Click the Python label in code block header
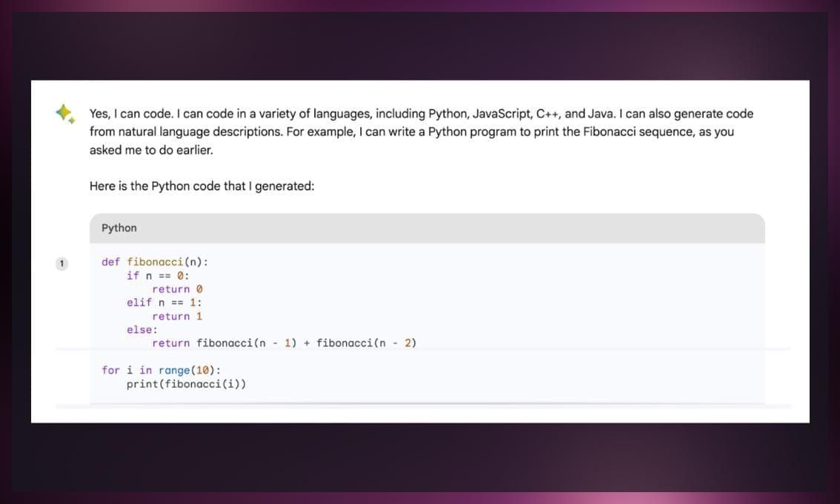Viewport: 840px width, 504px height. pos(119,228)
